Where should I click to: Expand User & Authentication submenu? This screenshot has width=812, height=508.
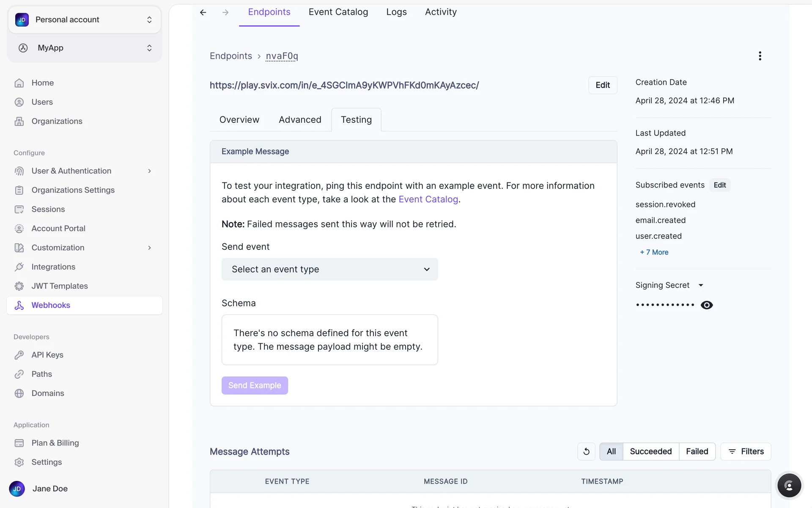(x=149, y=171)
